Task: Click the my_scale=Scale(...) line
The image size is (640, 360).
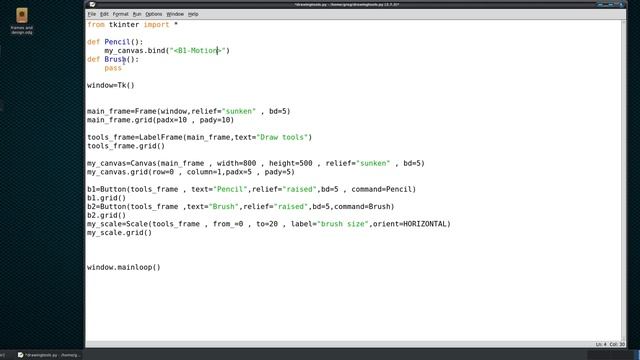Action: (x=269, y=224)
